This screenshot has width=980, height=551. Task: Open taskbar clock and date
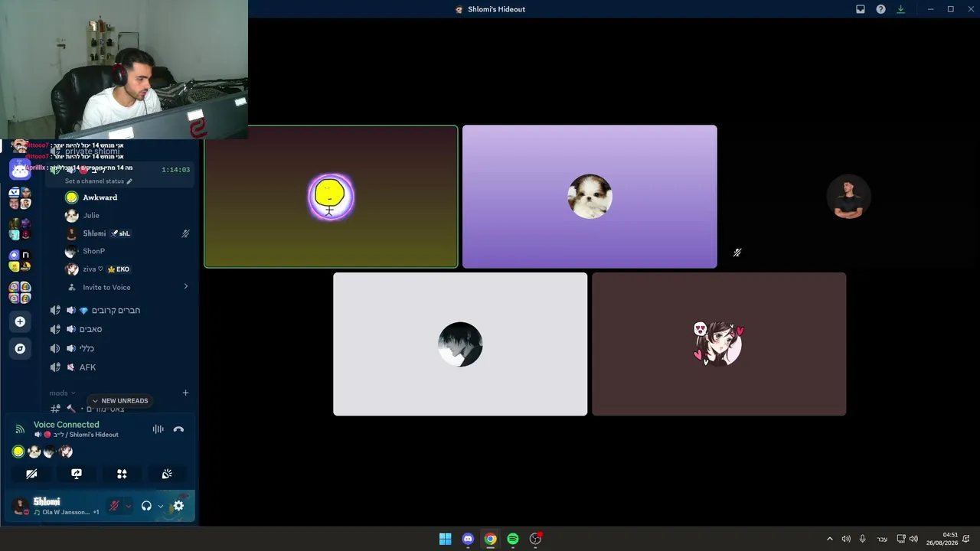pos(942,539)
